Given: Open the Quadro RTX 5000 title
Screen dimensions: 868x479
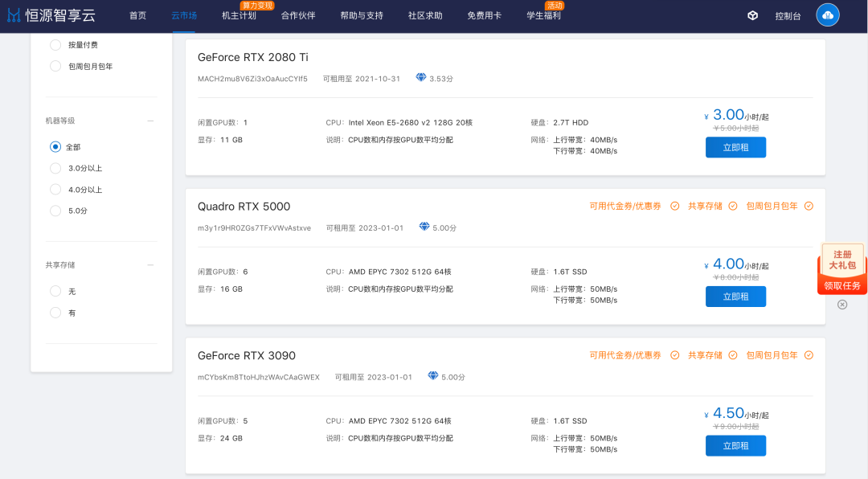Looking at the screenshot, I should 244,207.
